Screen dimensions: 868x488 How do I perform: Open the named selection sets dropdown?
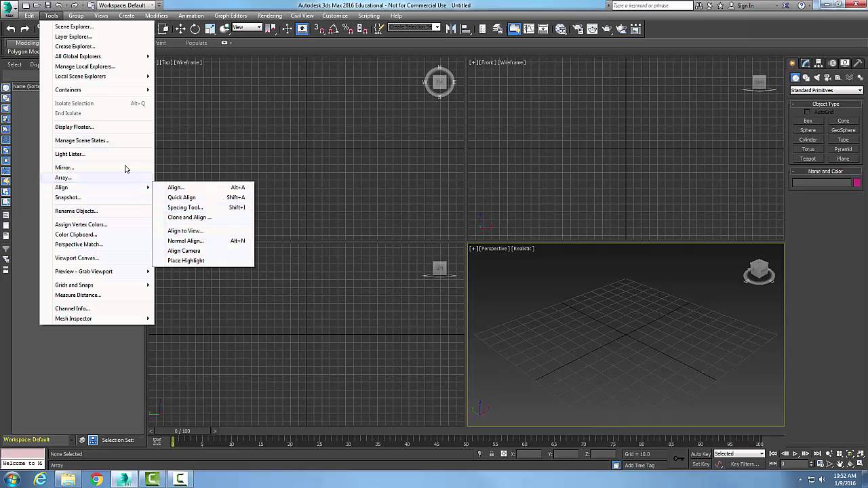(x=414, y=28)
